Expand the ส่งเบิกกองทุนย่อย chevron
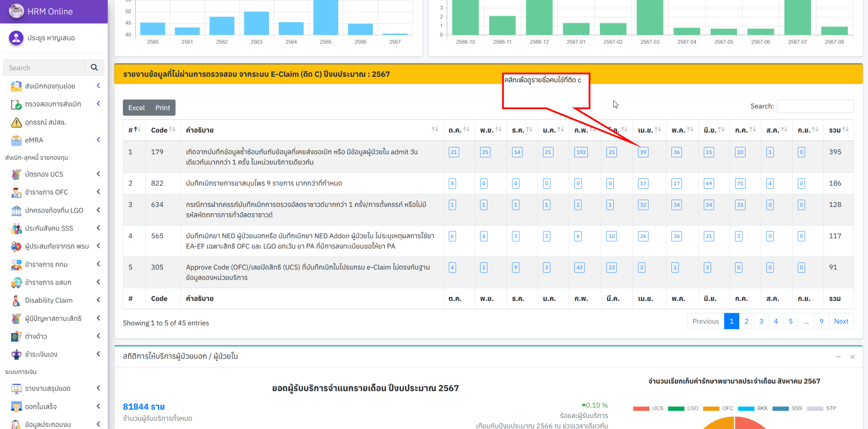This screenshot has height=429, width=868. point(98,86)
